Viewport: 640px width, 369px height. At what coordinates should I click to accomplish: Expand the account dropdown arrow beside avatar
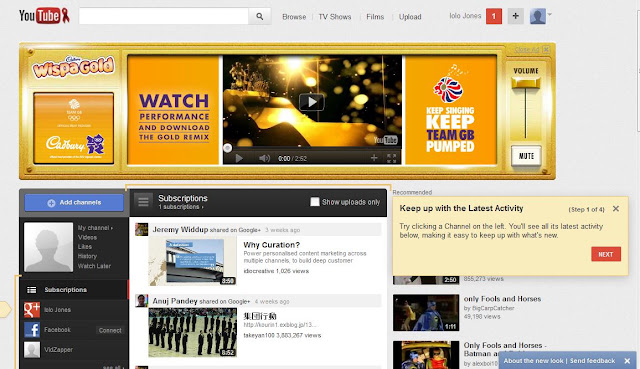coord(549,14)
